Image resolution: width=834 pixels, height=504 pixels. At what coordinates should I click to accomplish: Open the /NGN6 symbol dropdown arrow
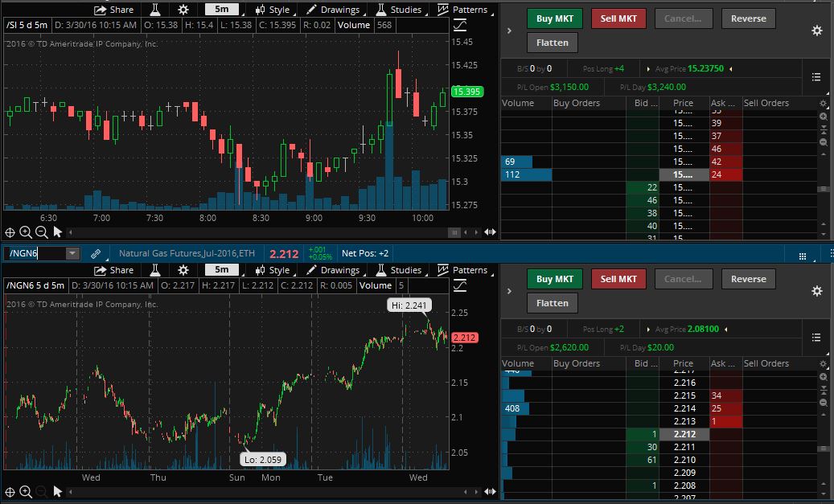click(x=72, y=254)
